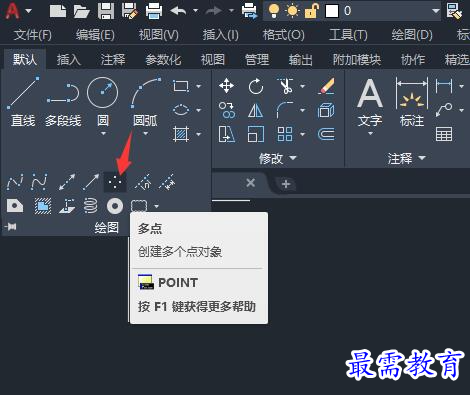Screen dimensions: 470x396
Task: Select the Donut tool
Action: tap(115, 206)
